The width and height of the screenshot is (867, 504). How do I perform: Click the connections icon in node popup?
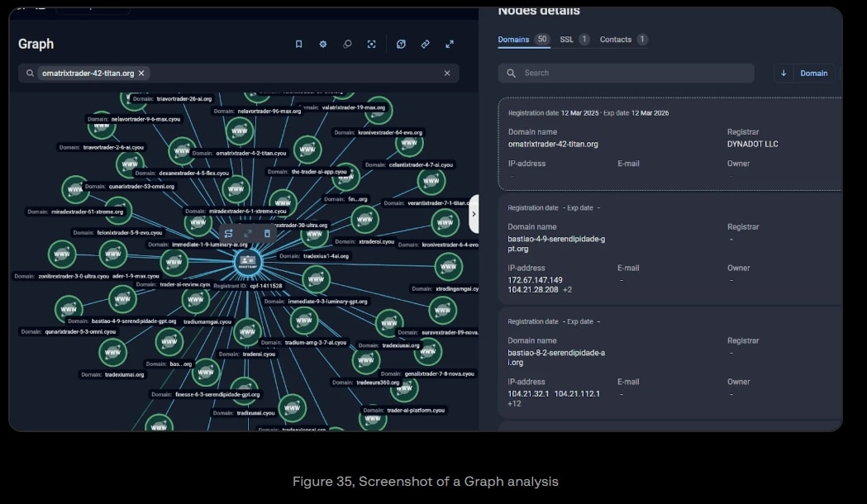[229, 234]
